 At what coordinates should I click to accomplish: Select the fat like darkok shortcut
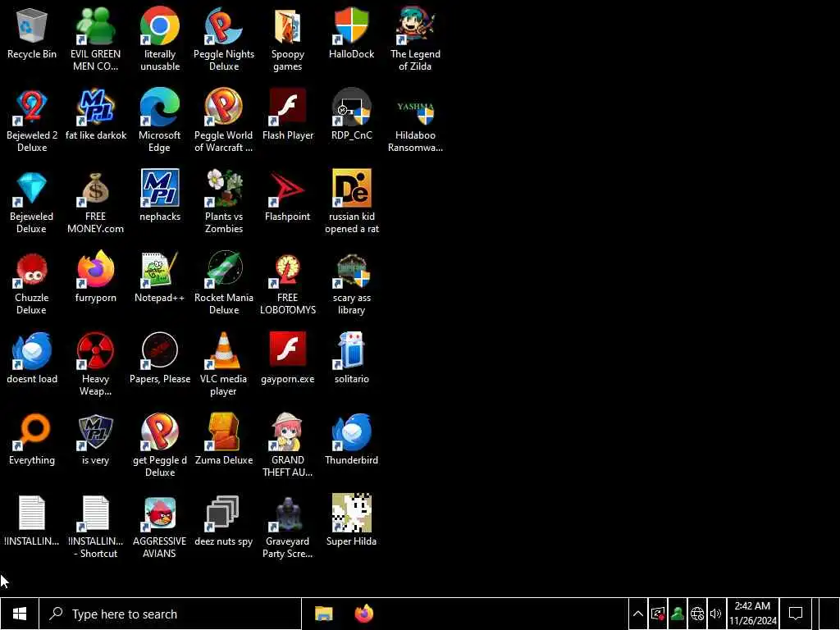click(x=95, y=115)
